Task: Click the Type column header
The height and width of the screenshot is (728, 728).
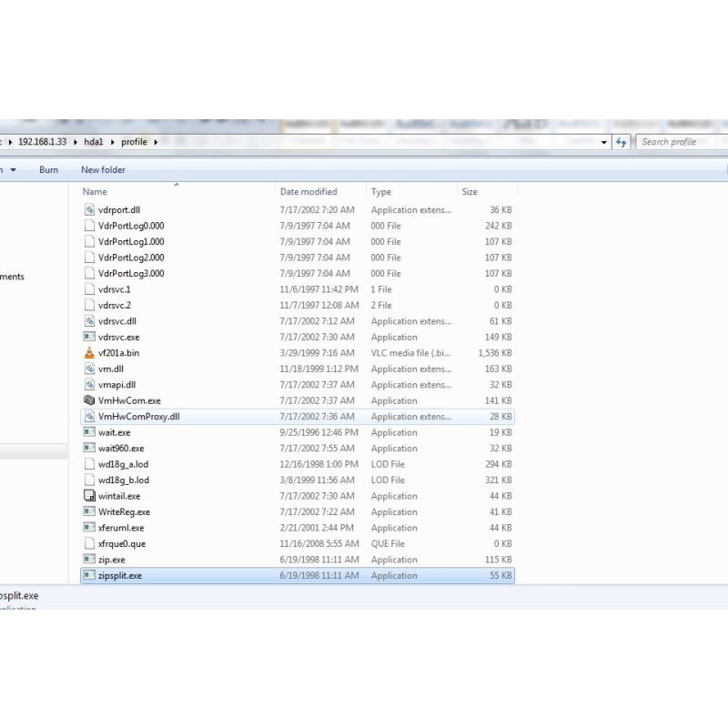Action: [x=381, y=192]
